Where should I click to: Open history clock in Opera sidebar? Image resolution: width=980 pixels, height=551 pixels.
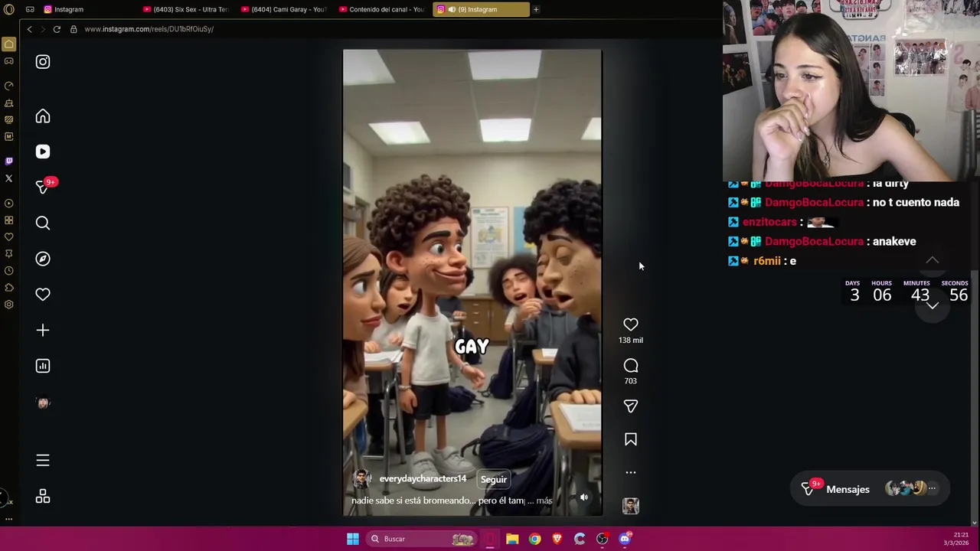(9, 271)
